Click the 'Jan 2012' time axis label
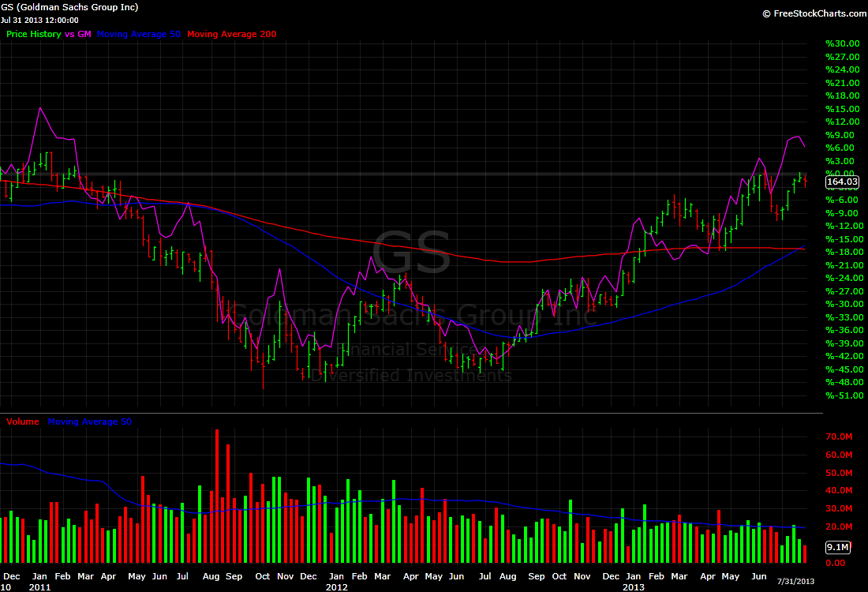The height and width of the screenshot is (592, 868). click(x=337, y=582)
